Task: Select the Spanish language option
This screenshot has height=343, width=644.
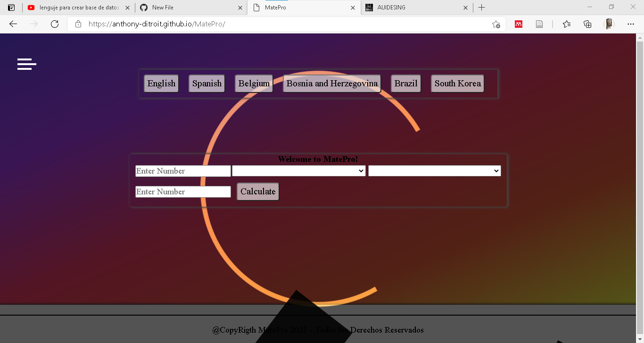Action: coord(206,83)
